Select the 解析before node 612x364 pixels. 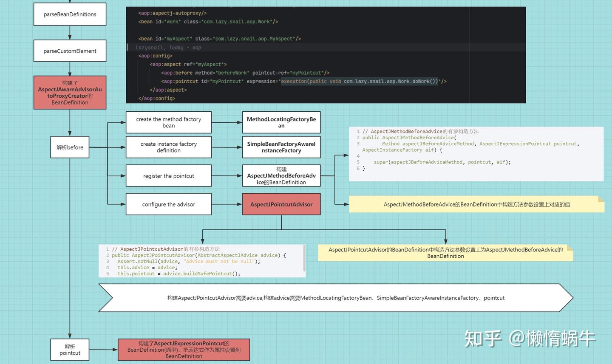click(70, 147)
